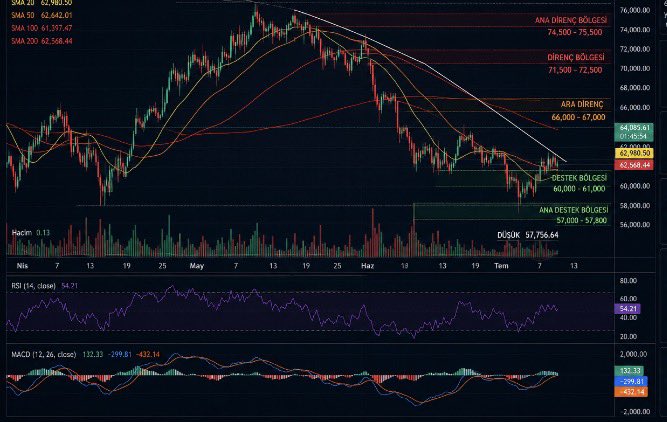This screenshot has height=422, width=667.
Task: Select the 66,000 - 67,000 range text
Action: pyautogui.click(x=578, y=117)
